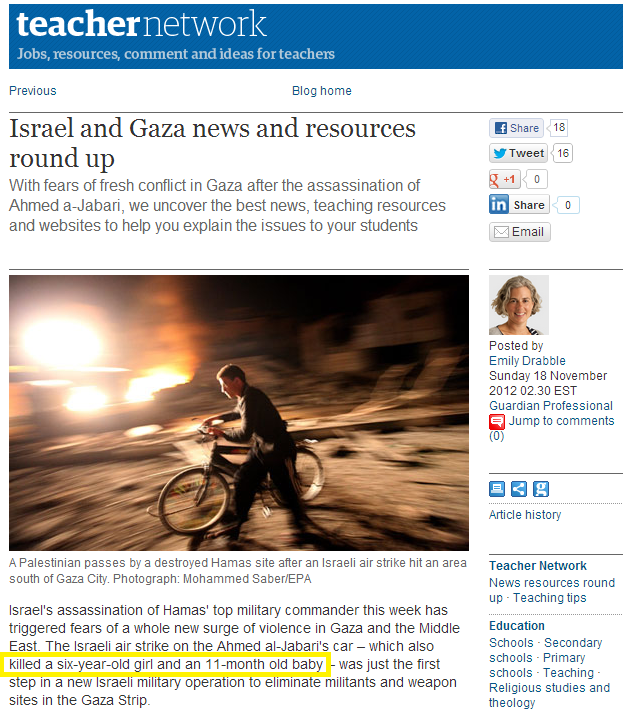Open the Article history link
623x709 pixels.
525,515
